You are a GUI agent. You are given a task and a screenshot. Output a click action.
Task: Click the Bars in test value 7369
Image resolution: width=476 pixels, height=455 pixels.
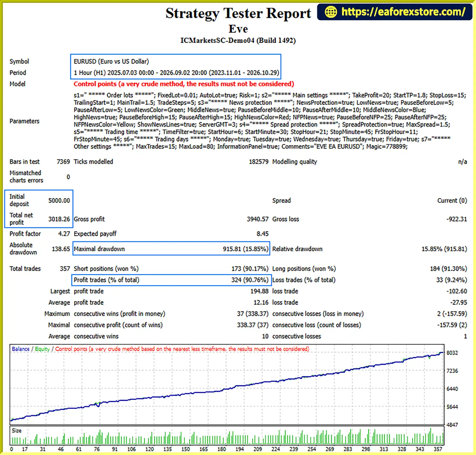pos(63,162)
